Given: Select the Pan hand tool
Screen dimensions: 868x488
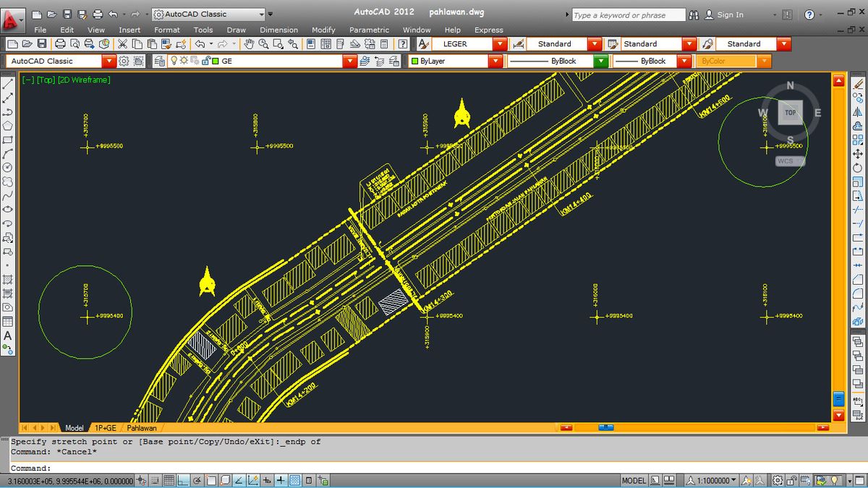Looking at the screenshot, I should pyautogui.click(x=249, y=44).
